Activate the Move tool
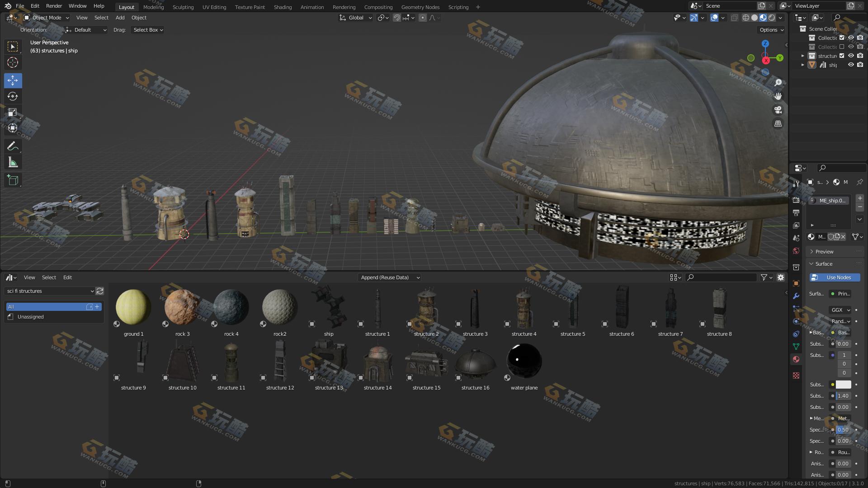 tap(13, 80)
